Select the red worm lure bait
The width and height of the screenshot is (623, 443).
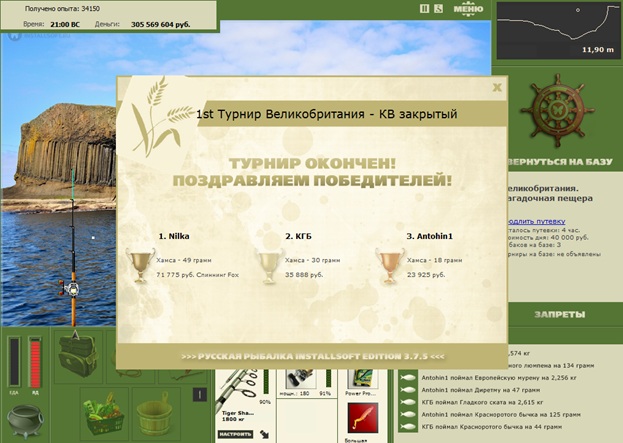[363, 418]
